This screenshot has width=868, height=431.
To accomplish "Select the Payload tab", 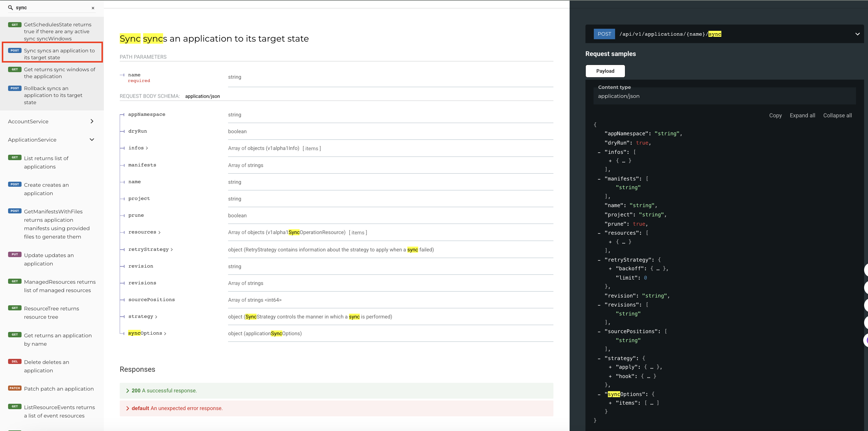I will [605, 71].
